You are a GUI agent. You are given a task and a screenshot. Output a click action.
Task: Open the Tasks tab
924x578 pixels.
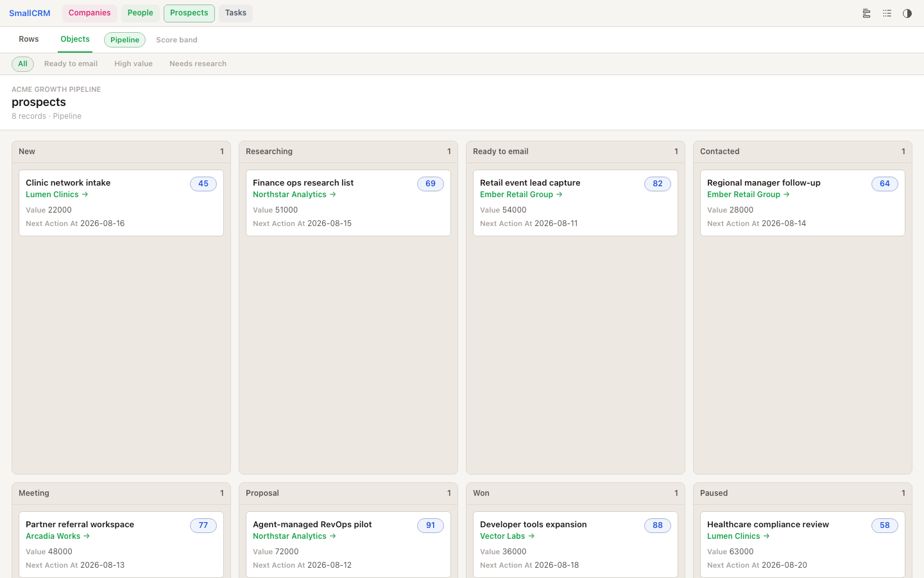(235, 13)
